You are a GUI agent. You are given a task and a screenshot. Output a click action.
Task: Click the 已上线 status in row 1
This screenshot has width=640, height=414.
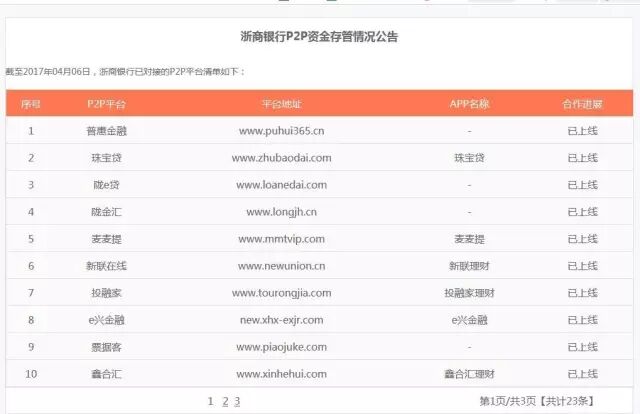[582, 131]
